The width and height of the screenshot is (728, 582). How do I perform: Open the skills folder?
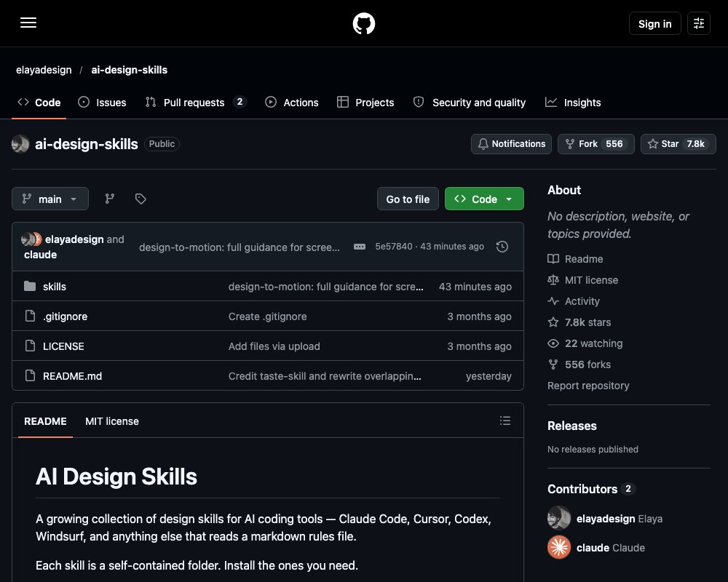click(x=55, y=287)
